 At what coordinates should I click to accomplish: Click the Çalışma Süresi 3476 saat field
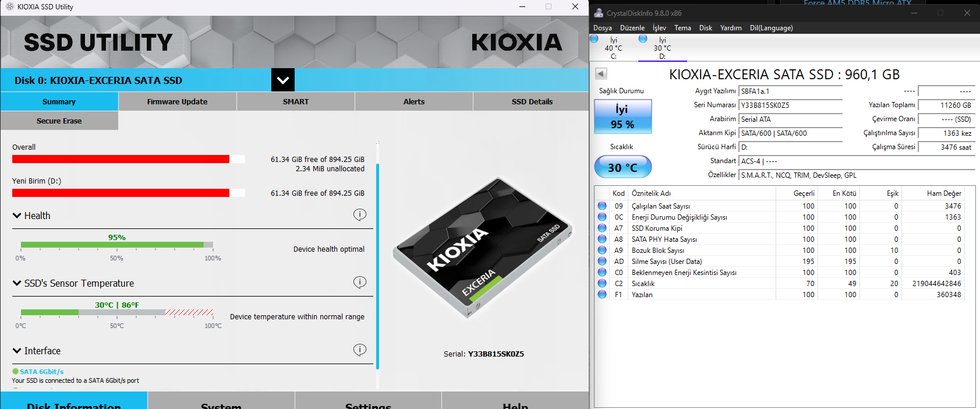point(946,147)
